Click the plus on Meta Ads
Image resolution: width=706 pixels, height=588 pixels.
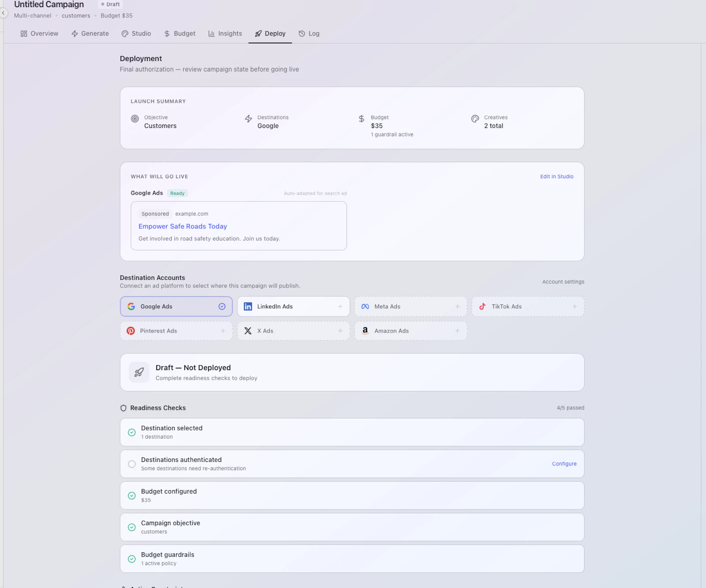(x=458, y=307)
